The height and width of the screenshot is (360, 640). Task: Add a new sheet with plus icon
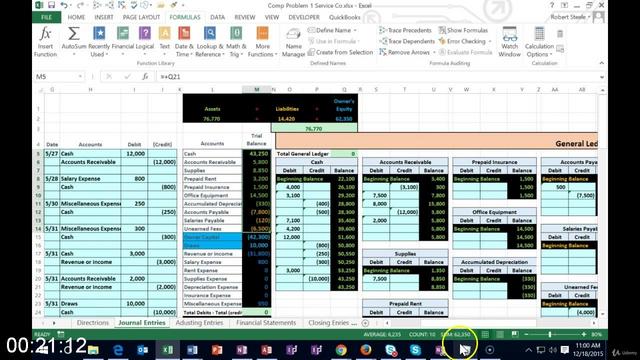coord(365,323)
